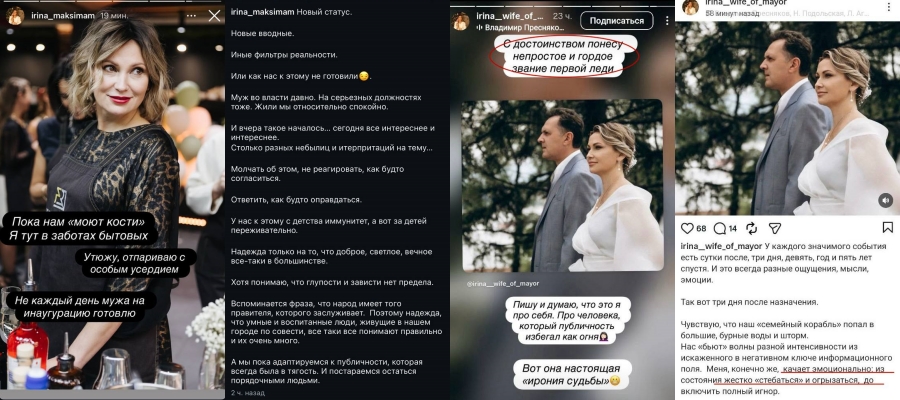900x400 pixels.
Task: Share post with paper plane icon
Action: coord(775,228)
